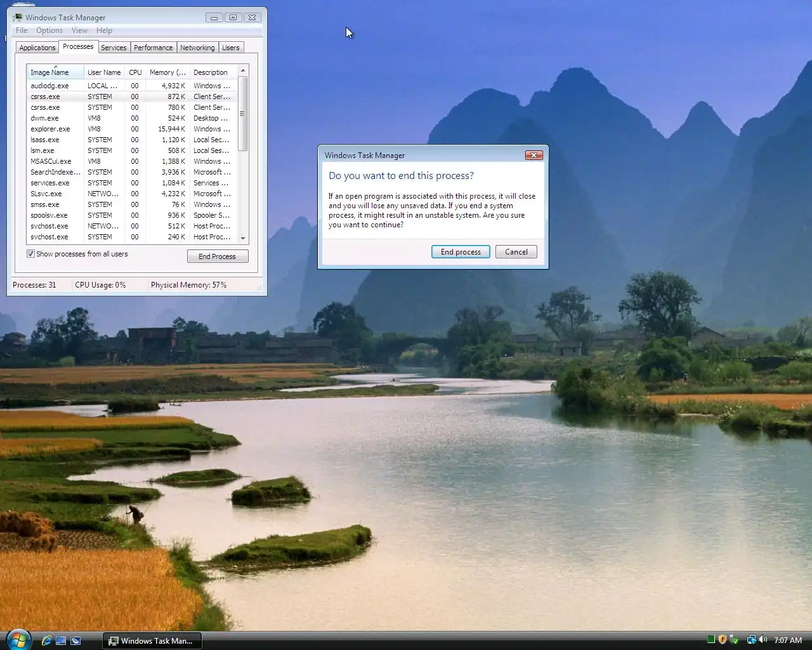The image size is (812, 650).
Task: Launch Internet Explorer from Quick Launch
Action: pyautogui.click(x=46, y=640)
